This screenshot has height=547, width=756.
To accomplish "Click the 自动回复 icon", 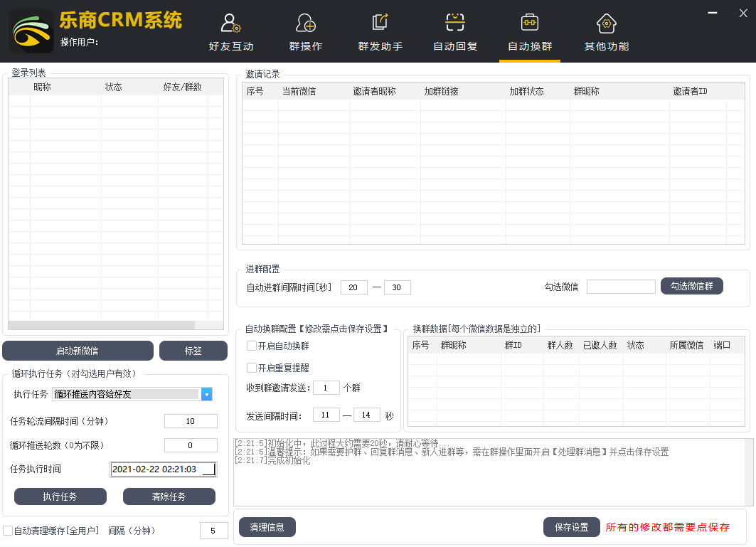I will pyautogui.click(x=454, y=22).
